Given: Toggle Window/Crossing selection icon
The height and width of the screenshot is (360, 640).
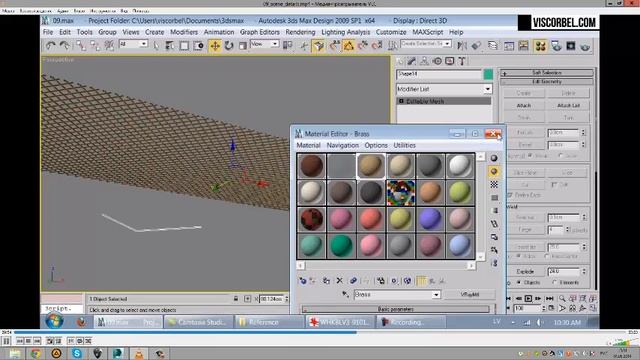Looking at the screenshot, I should click(198, 45).
